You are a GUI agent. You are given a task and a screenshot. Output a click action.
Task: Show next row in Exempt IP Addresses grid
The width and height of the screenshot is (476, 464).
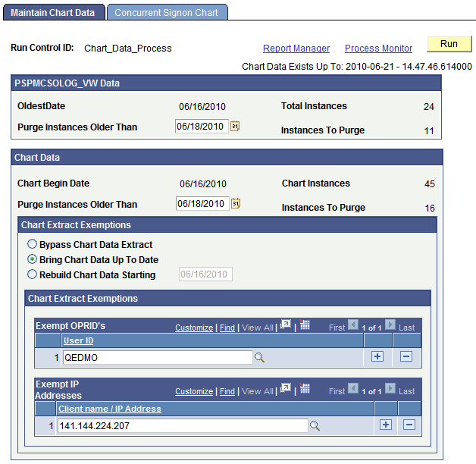point(390,388)
